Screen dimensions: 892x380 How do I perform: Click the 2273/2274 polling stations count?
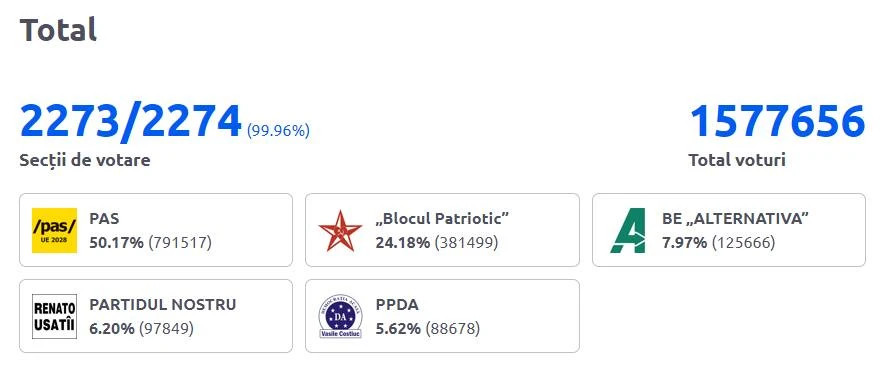click(131, 121)
